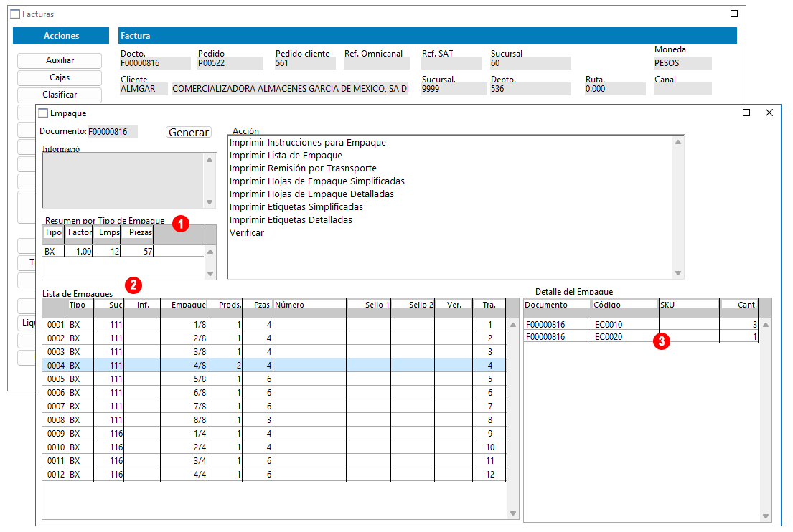The image size is (793, 532).
Task: Click the Tra. column header
Action: (489, 305)
